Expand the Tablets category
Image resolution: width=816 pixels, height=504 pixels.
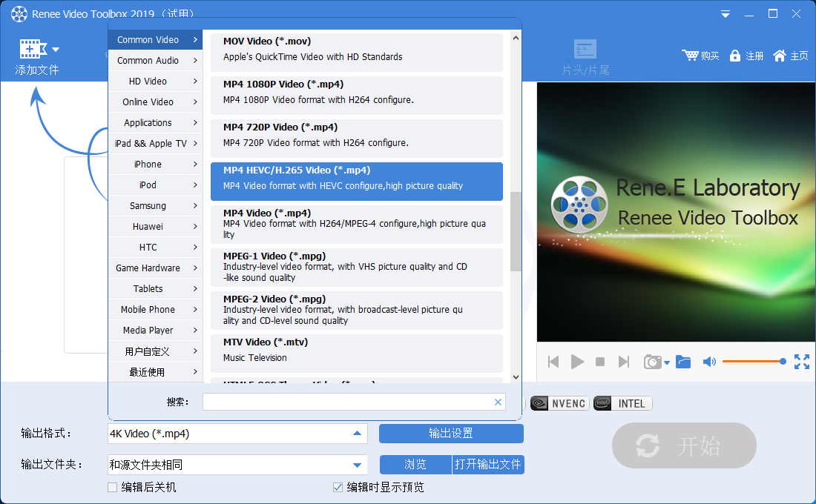click(x=155, y=288)
